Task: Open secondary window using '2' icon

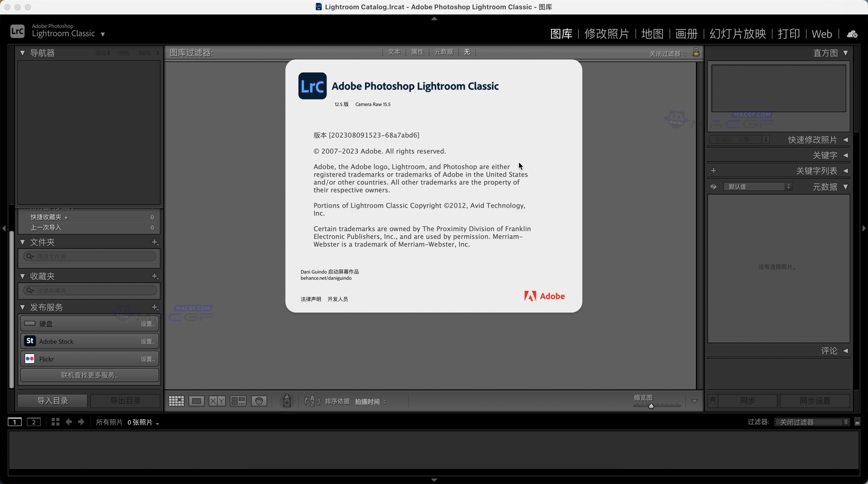Action: [33, 422]
